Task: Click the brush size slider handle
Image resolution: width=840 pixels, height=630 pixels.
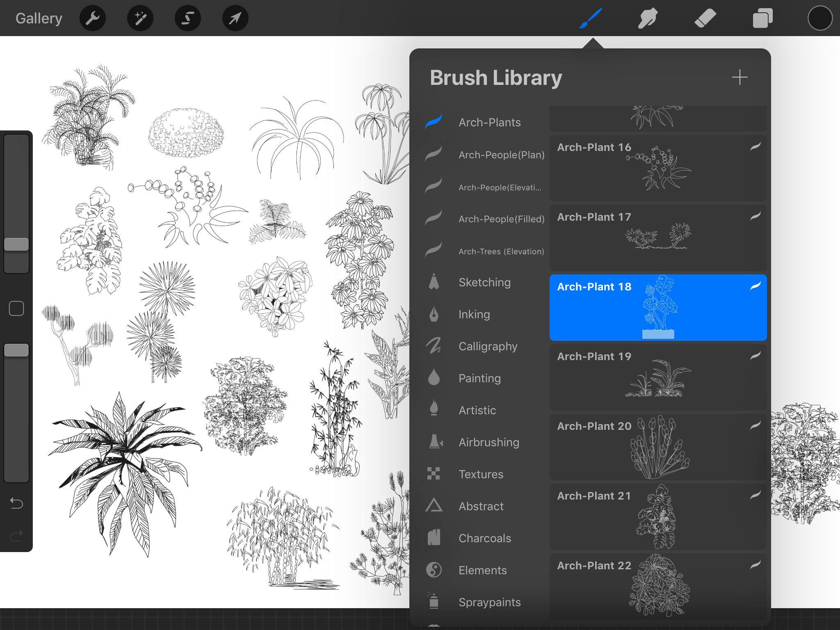Action: [x=16, y=244]
